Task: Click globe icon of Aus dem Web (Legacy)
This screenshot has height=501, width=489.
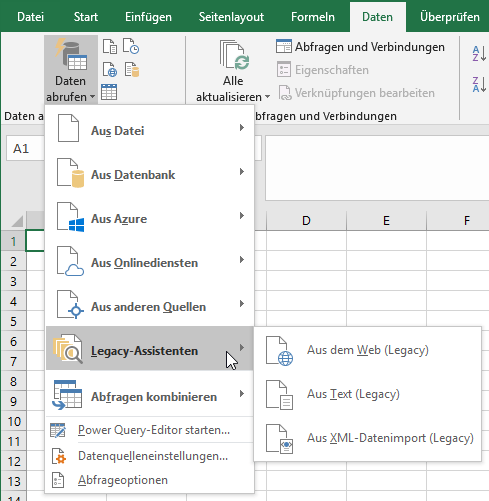Action: click(x=279, y=351)
